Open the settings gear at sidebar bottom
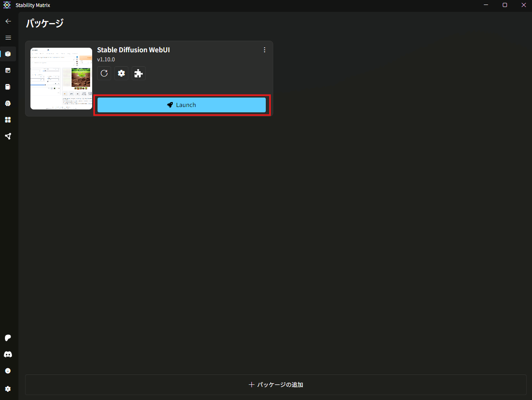This screenshot has height=400, width=532. click(8, 389)
